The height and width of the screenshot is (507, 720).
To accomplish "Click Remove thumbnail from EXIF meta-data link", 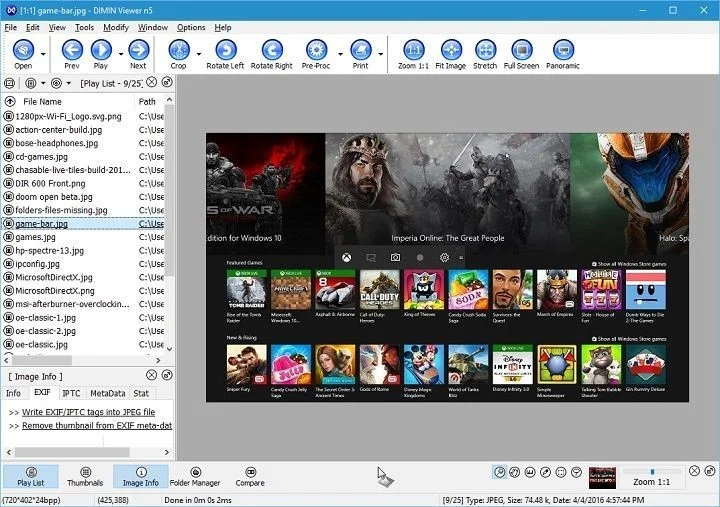I will click(97, 426).
